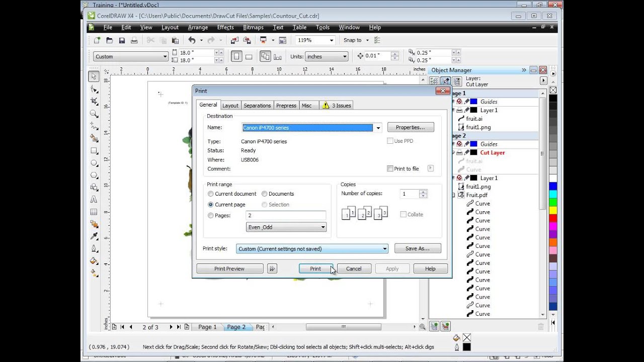Image resolution: width=644 pixels, height=362 pixels.
Task: Click the Undo arrow icon
Action: click(x=192, y=40)
